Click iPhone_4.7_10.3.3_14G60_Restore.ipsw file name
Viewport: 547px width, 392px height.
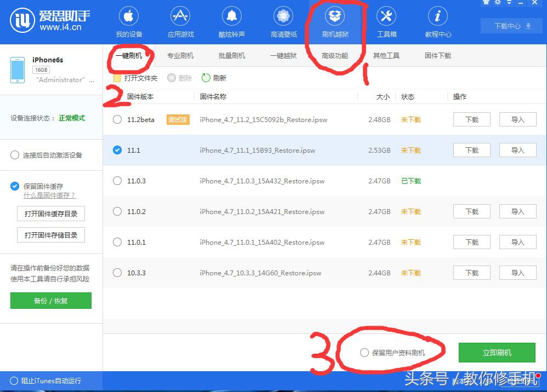[260, 273]
